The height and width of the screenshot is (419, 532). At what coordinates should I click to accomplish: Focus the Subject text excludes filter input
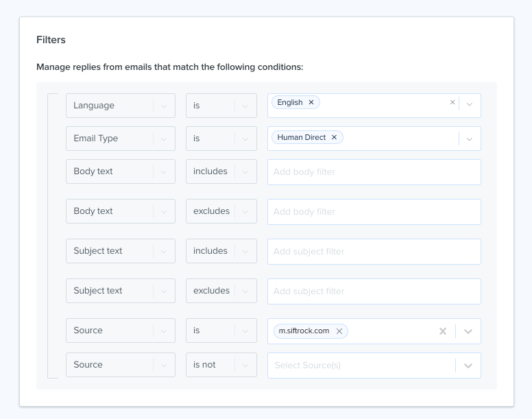pos(374,291)
